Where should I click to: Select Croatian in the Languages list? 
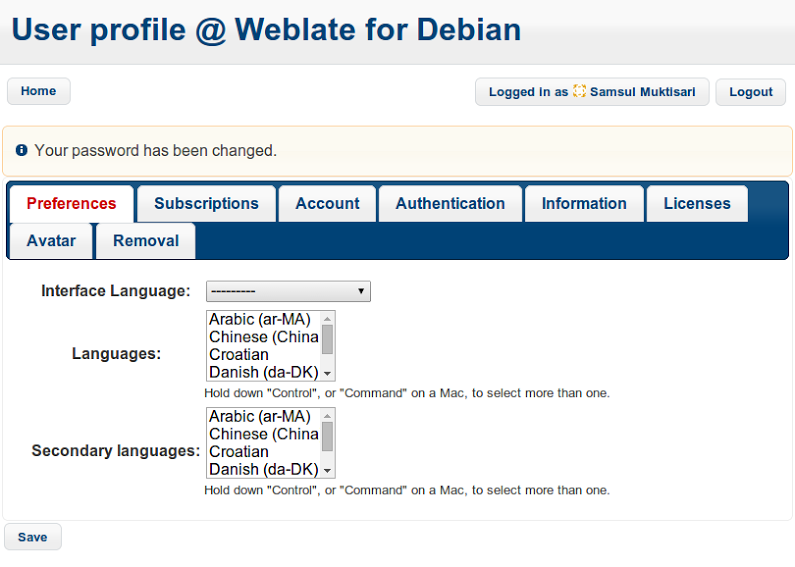coord(239,355)
